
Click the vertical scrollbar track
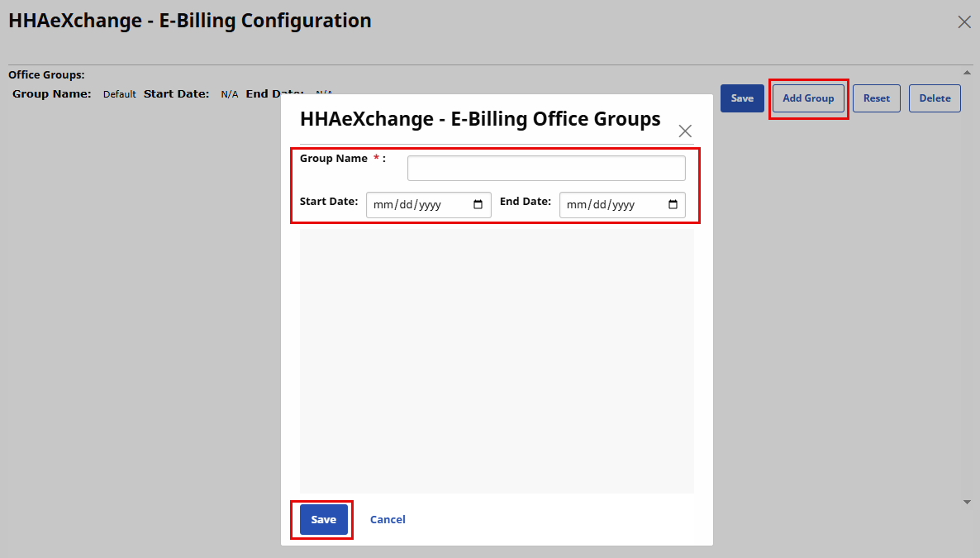pos(967,289)
